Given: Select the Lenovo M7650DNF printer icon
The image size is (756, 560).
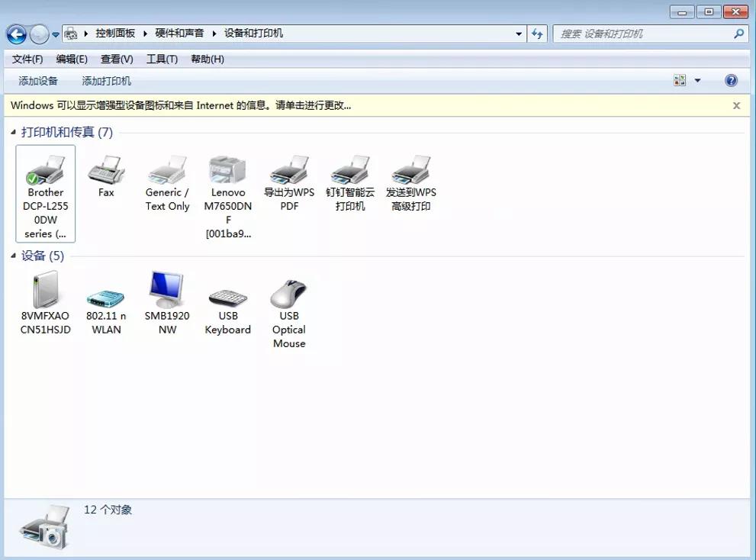Looking at the screenshot, I should tap(228, 170).
